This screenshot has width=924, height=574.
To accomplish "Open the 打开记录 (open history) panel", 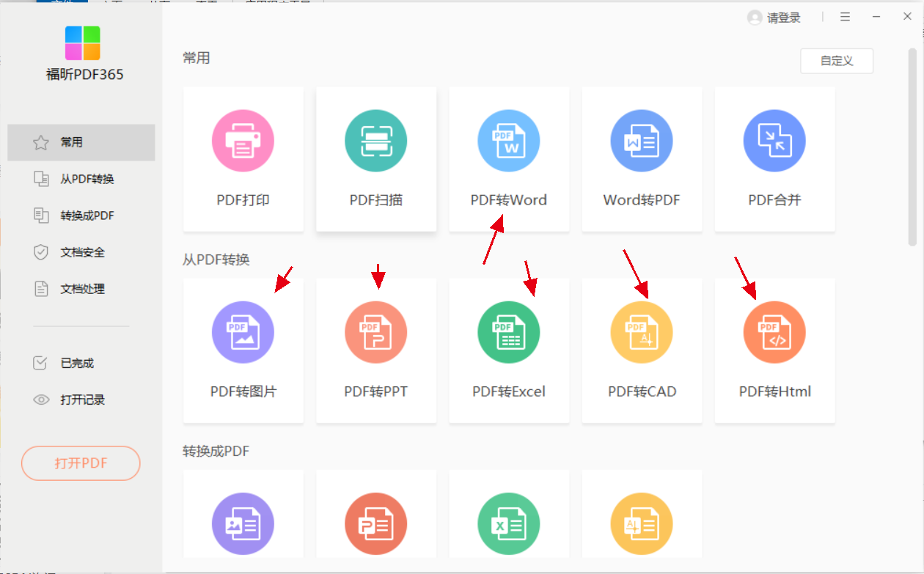I will (81, 399).
